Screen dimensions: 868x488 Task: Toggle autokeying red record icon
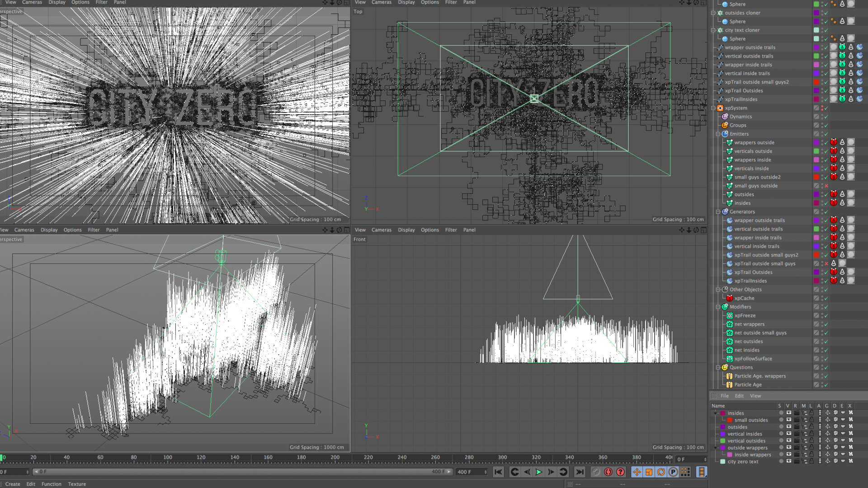609,472
